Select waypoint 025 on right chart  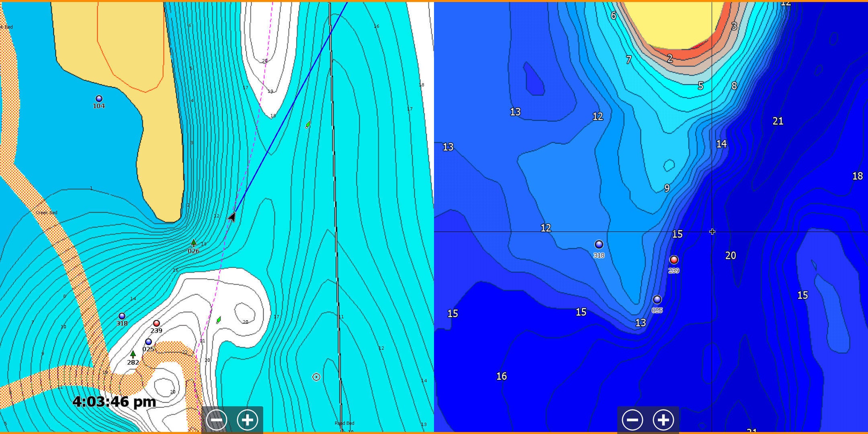tap(657, 299)
